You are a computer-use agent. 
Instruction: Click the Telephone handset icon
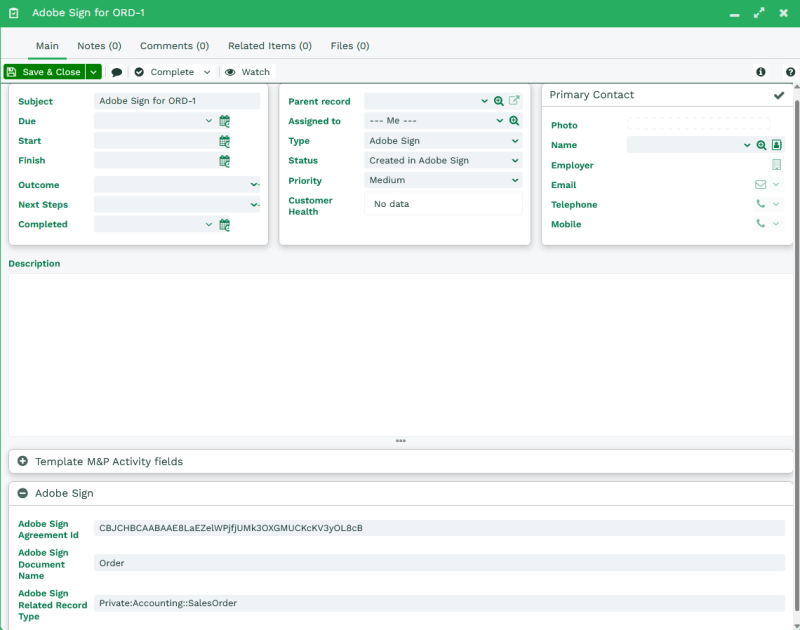point(760,204)
